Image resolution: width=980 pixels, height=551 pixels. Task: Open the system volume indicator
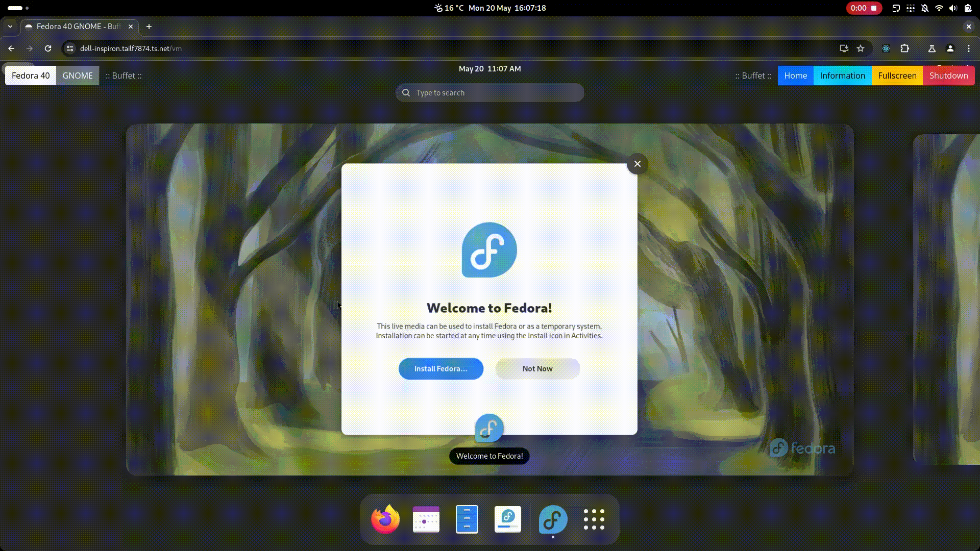point(953,8)
